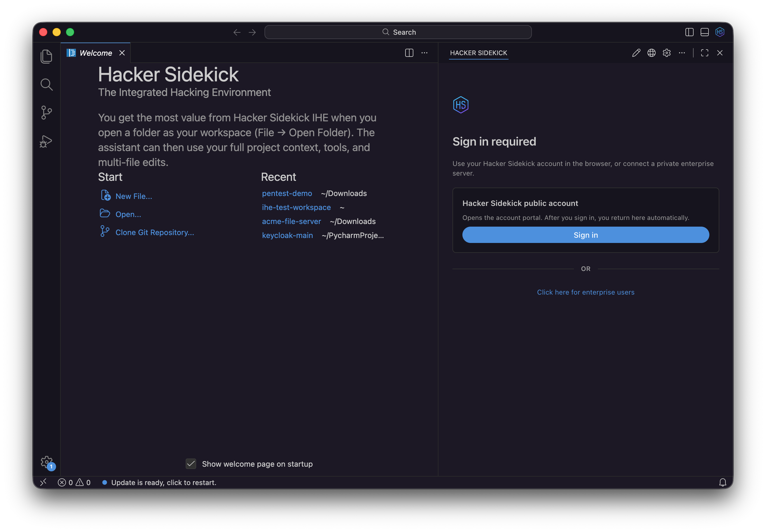Click the ~/Downloads path beside pentest-demo
The image size is (766, 532).
point(344,193)
